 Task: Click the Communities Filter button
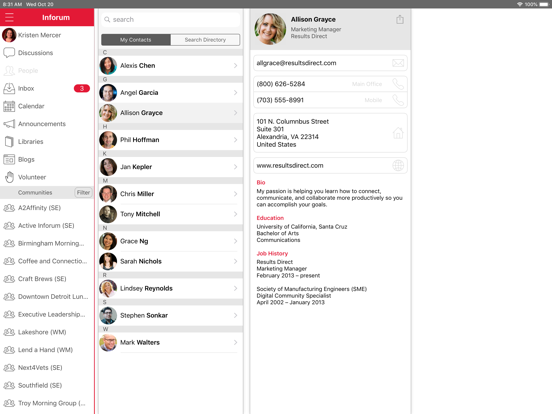[x=83, y=193]
